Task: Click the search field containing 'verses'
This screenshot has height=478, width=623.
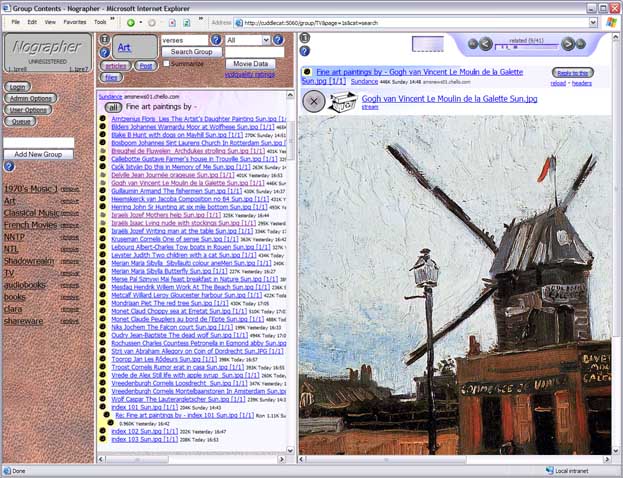Action: point(185,40)
